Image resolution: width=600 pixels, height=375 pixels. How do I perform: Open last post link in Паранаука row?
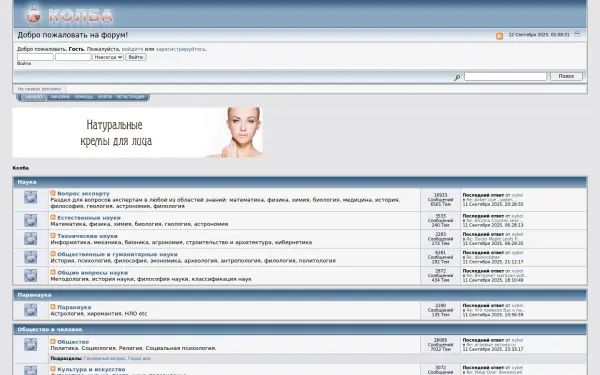(x=496, y=310)
